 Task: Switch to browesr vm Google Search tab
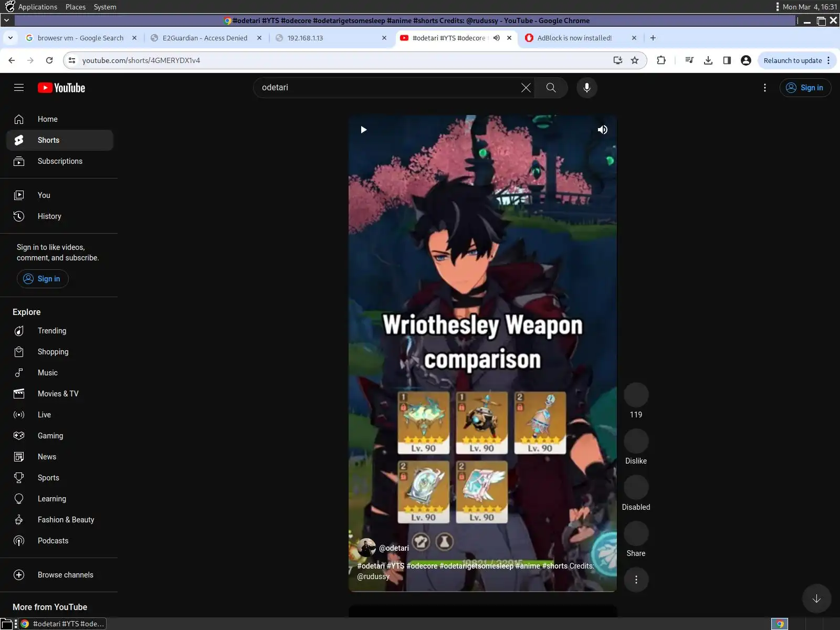[81, 38]
